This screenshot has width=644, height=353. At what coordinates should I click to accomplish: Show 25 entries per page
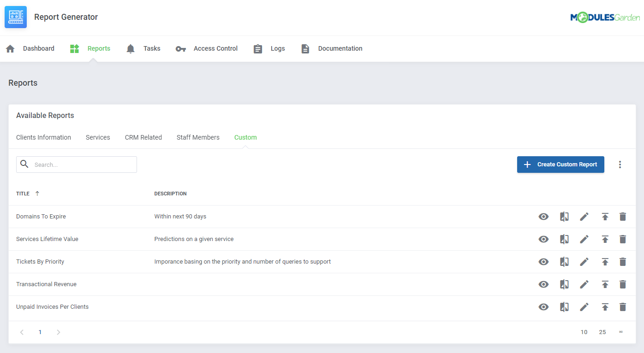pos(602,332)
